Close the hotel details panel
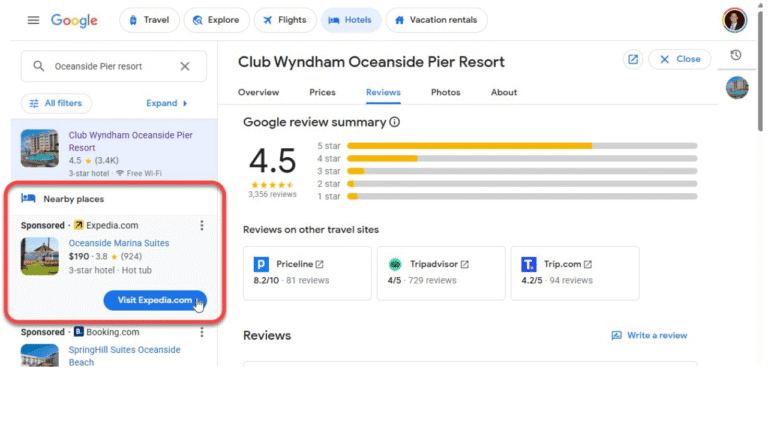This screenshot has width=768, height=432. coord(680,59)
